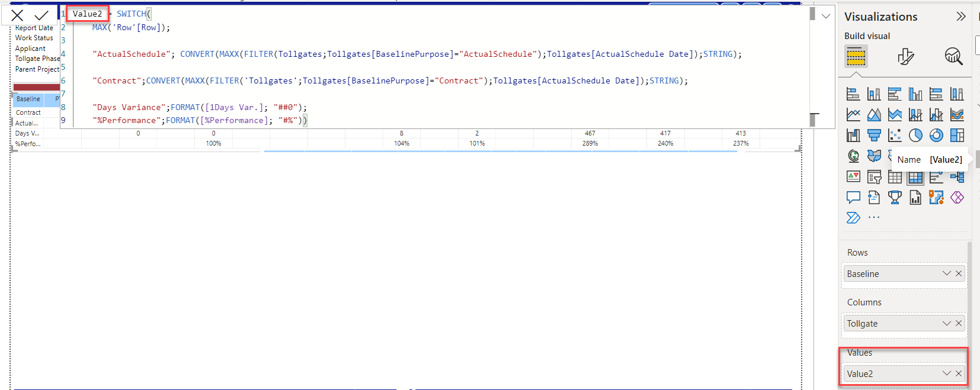
Task: Select the Applicant slicer label
Action: [30, 49]
